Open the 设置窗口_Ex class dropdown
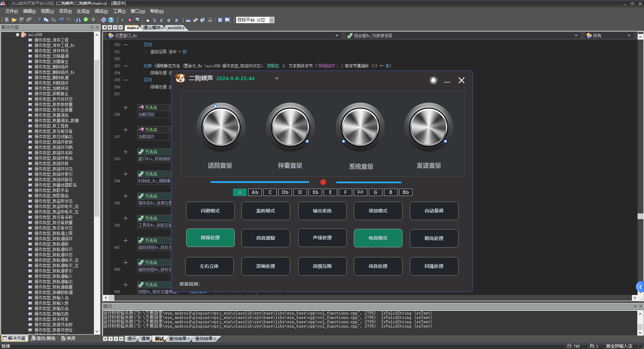 pos(337,36)
